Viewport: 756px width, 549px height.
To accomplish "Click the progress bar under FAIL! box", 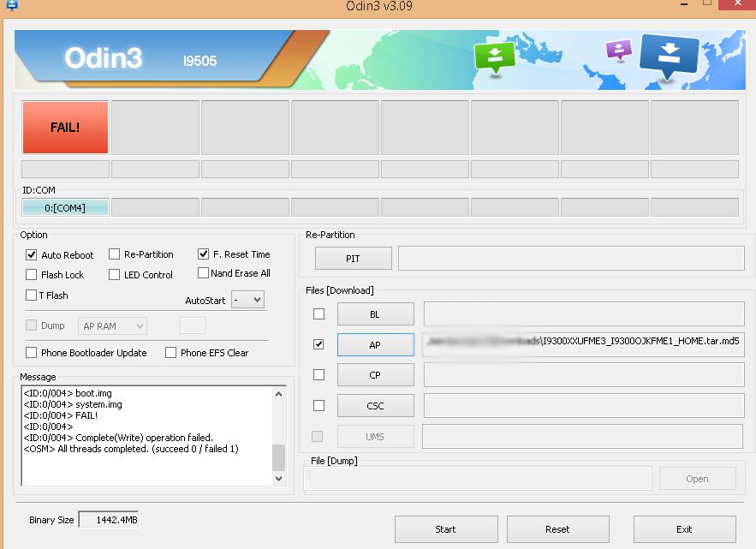I will [65, 170].
